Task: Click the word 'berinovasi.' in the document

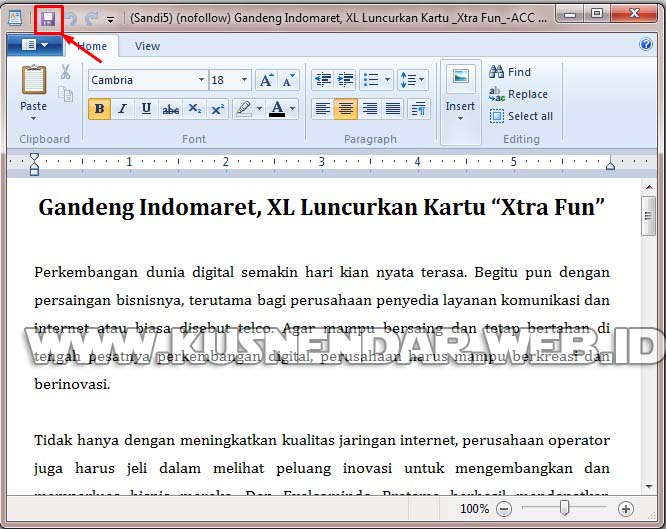Action: [72, 384]
